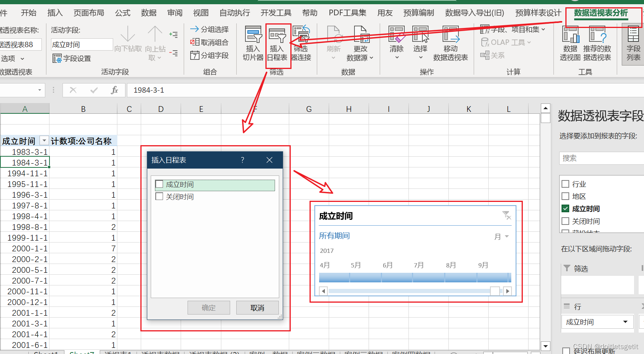Open the OLAP 工具 dropdown

click(506, 42)
